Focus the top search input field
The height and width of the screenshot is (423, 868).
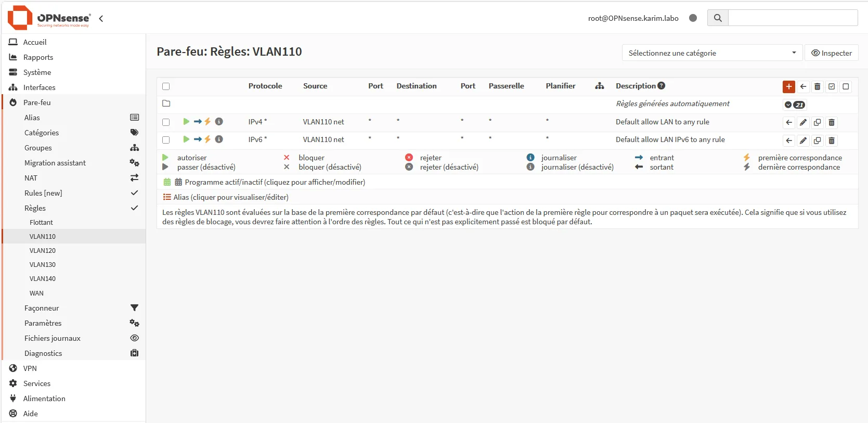[x=793, y=18]
